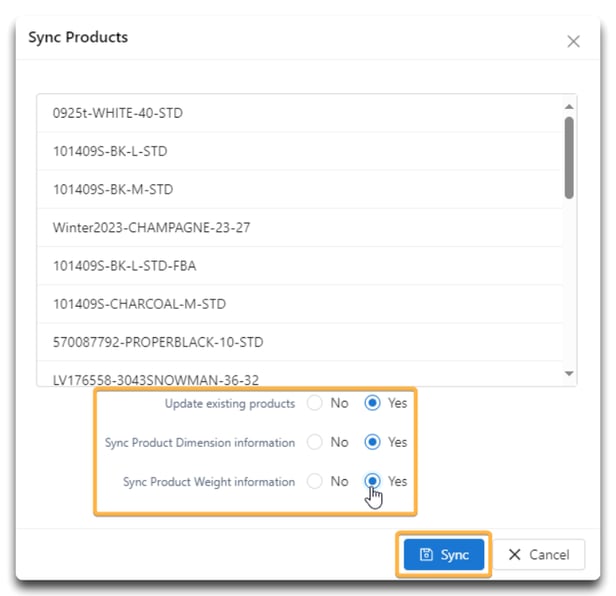Select No for Sync Product Weight information
This screenshot has height=596, width=616.
pos(315,481)
